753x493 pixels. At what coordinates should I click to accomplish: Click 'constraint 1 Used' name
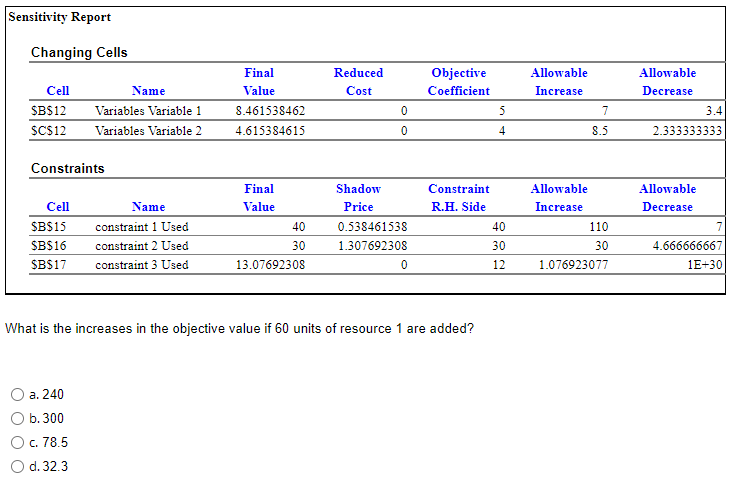point(142,227)
